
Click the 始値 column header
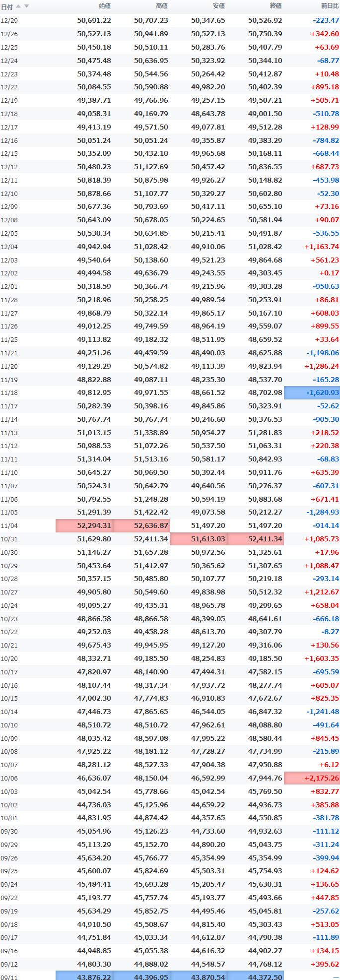click(x=105, y=6)
